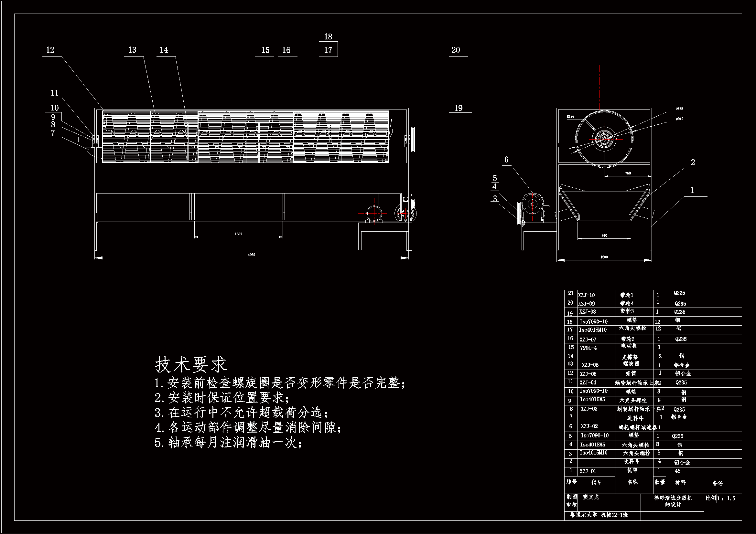Select the Iso4018M10 bolt code cell
756x534 pixels.
[593, 330]
